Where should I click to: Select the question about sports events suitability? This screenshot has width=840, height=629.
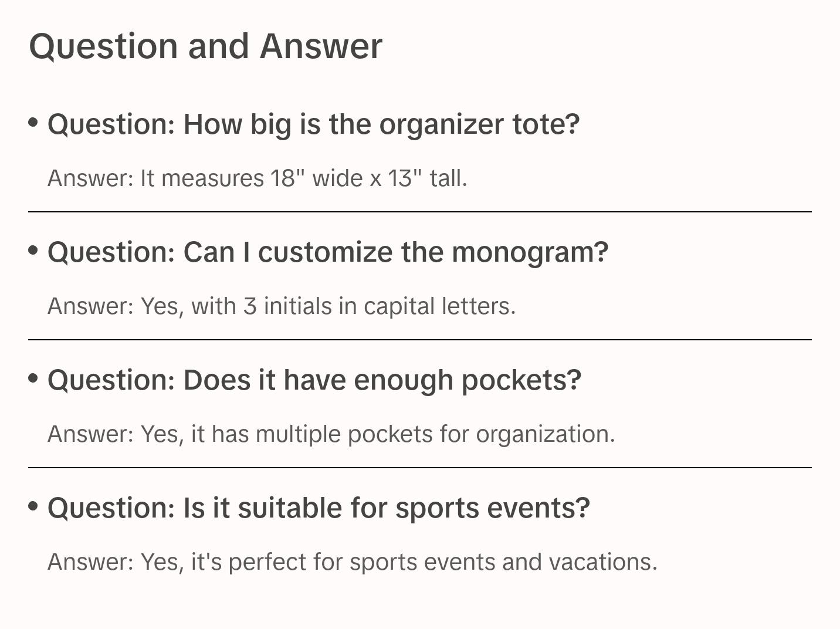point(319,508)
